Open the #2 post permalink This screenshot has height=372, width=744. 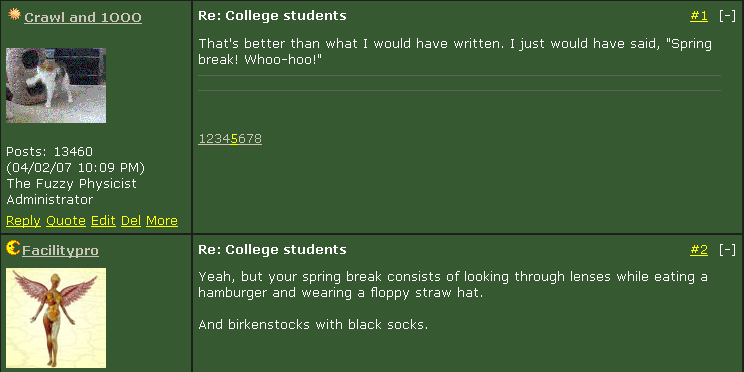(x=699, y=250)
